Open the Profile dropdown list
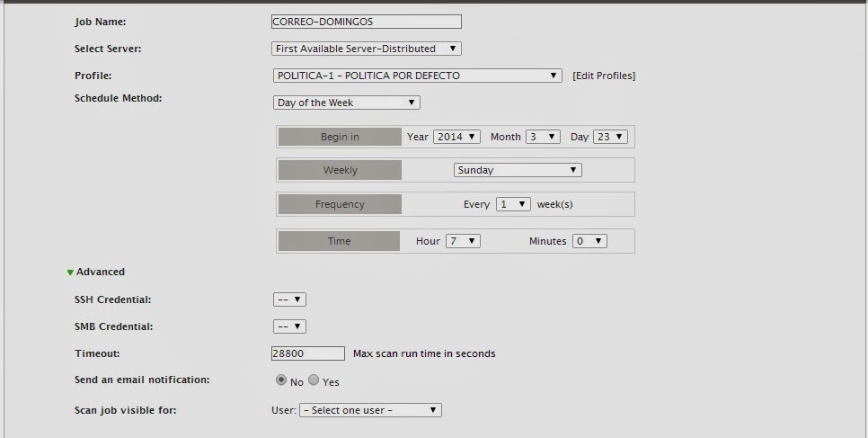The height and width of the screenshot is (438, 868). [x=418, y=76]
